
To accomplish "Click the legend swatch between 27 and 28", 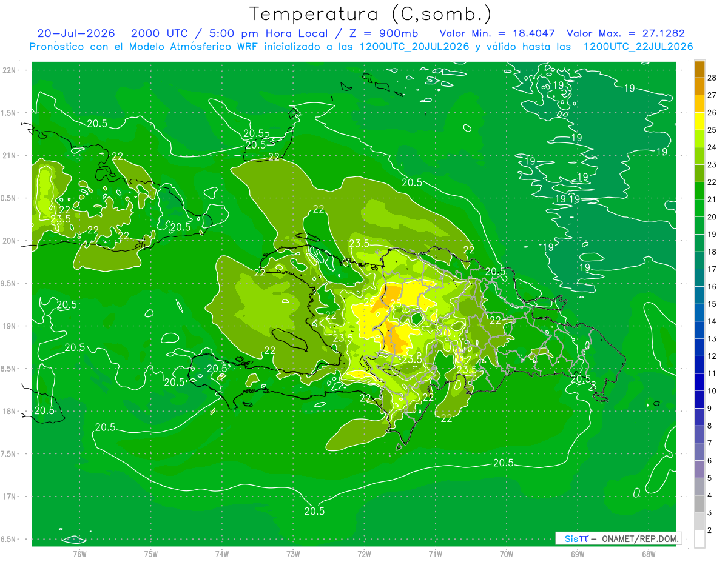I will pos(699,86).
